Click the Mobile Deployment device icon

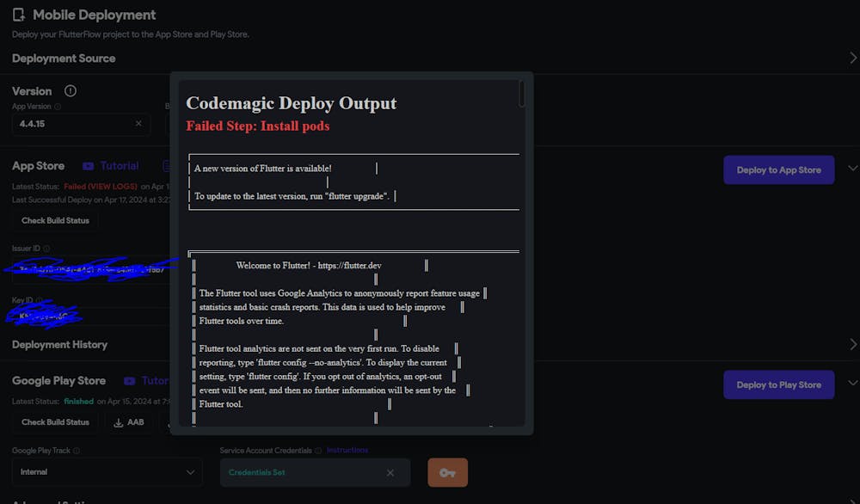tap(19, 15)
